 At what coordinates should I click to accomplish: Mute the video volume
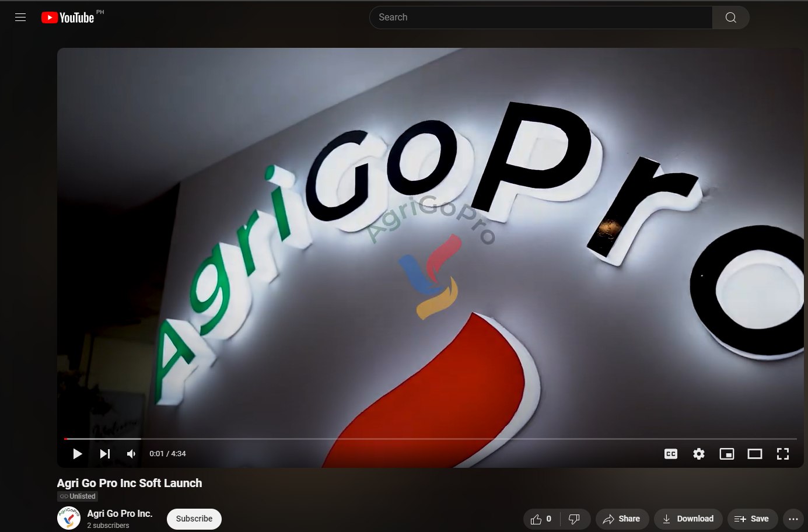pos(131,454)
